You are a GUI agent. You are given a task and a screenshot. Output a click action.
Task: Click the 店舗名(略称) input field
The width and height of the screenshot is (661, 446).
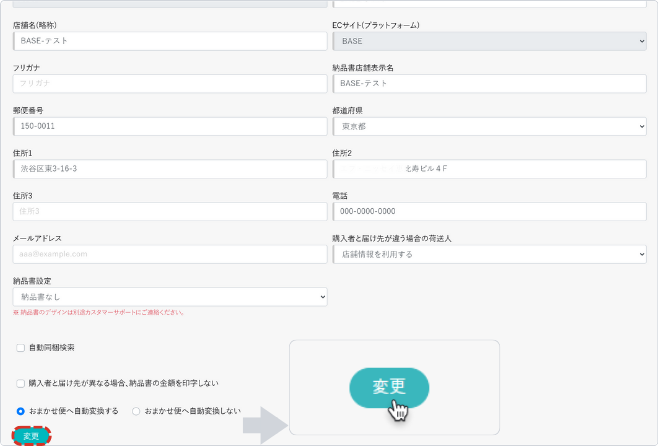click(x=170, y=41)
